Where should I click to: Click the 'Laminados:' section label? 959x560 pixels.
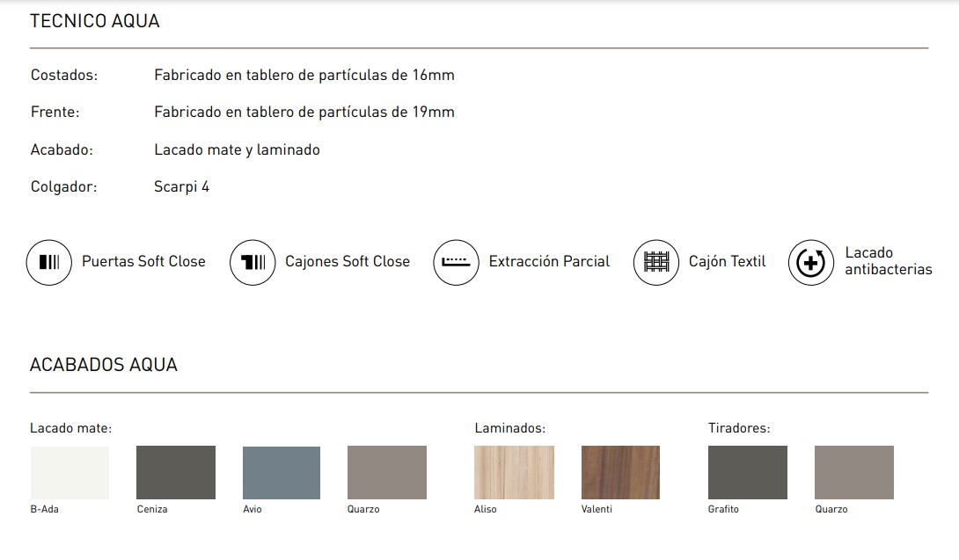click(510, 428)
